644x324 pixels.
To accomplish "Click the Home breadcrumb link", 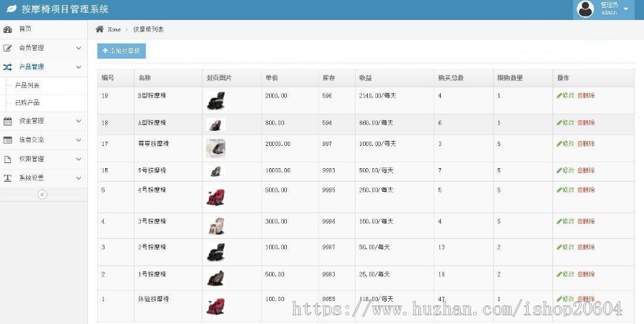I will pos(114,29).
